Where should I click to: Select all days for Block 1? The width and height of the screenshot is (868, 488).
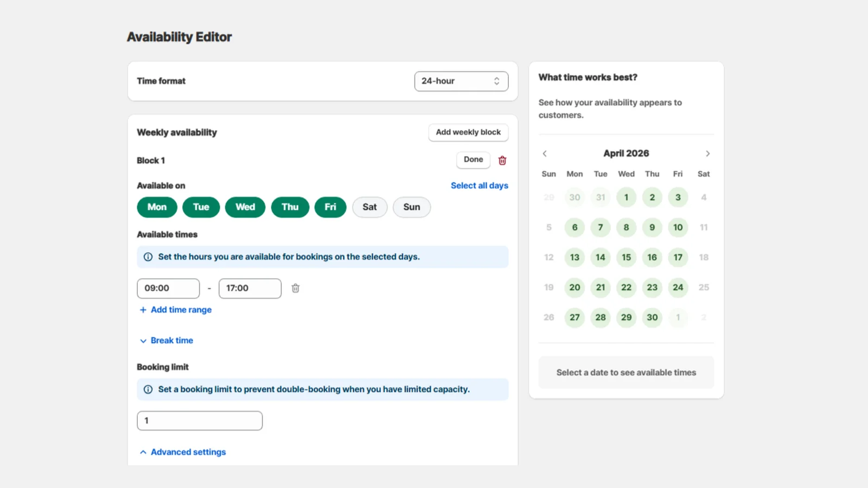click(x=479, y=185)
